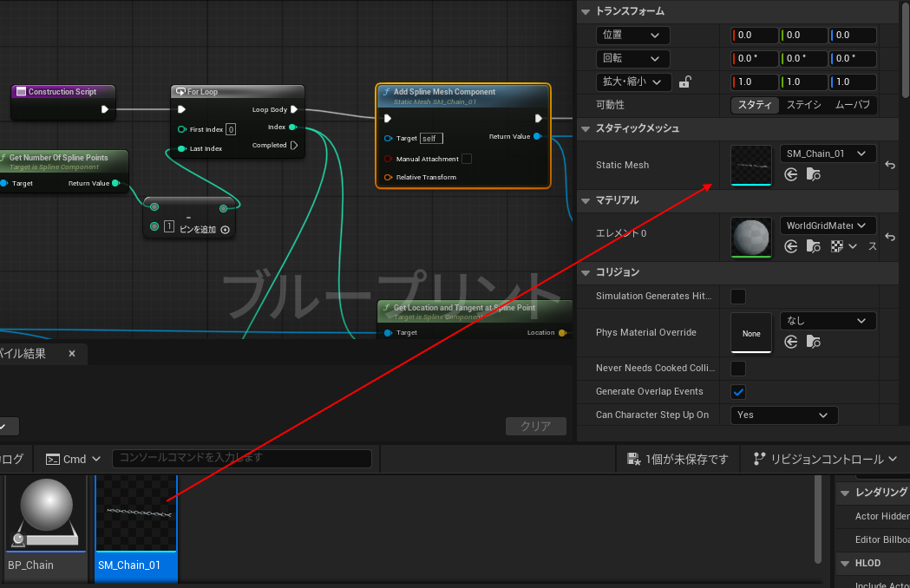Set mobility to ムーバブル
This screenshot has height=588, width=910.
tap(852, 105)
